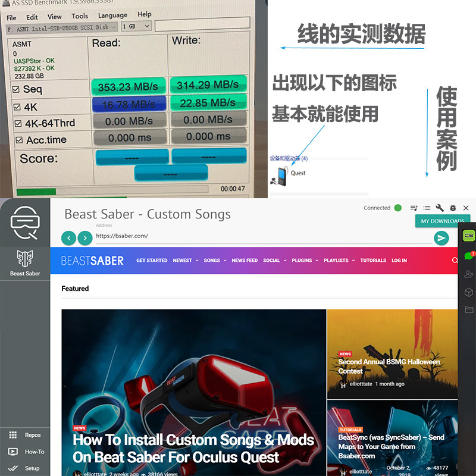This screenshot has width=476, height=476.
Task: Open the SideQuest headset logo home
Action: (25, 223)
